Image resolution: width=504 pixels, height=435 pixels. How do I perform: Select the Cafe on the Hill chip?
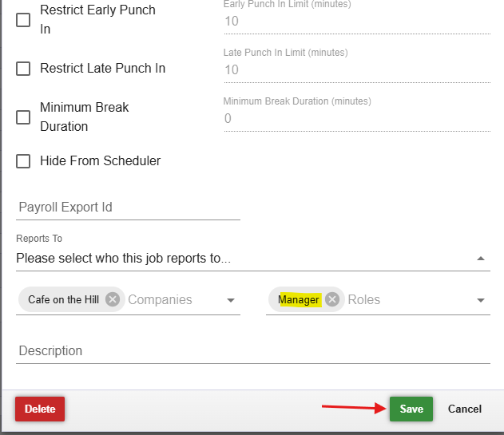[63, 299]
